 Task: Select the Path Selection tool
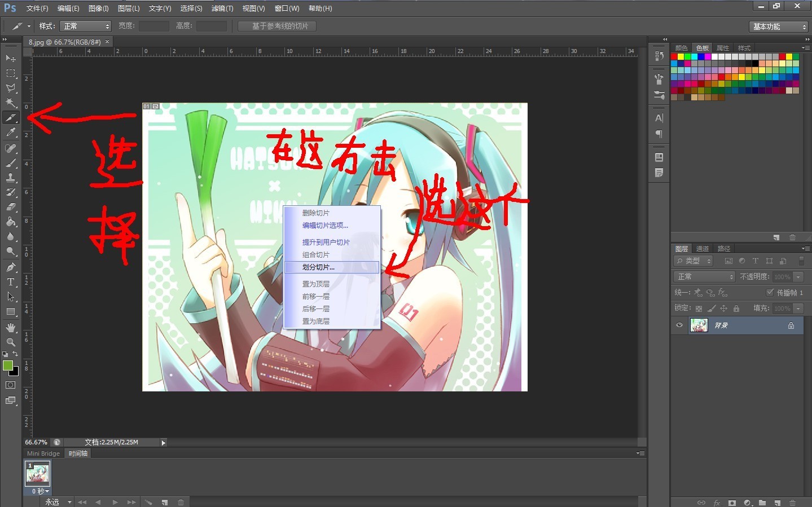(x=11, y=297)
